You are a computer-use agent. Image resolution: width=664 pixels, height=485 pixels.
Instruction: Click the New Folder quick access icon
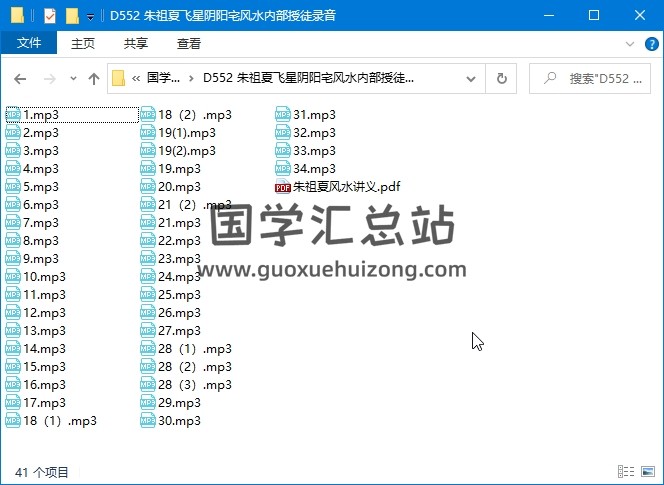pos(72,16)
